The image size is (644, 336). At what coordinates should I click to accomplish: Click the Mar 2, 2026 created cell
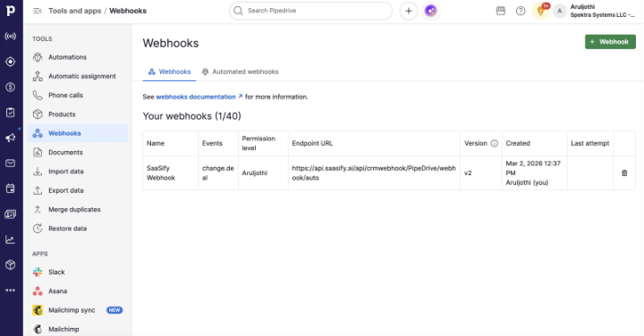click(x=534, y=173)
